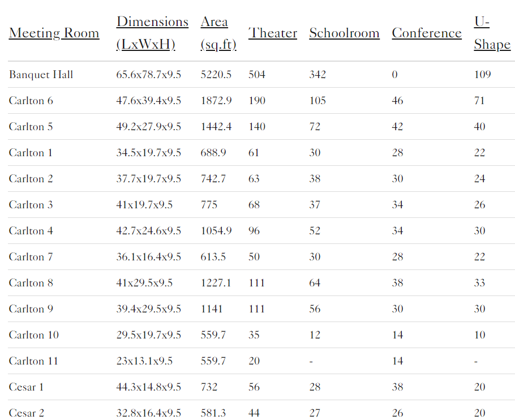Click the U-Shape column header
515x420 pixels.
(492, 33)
